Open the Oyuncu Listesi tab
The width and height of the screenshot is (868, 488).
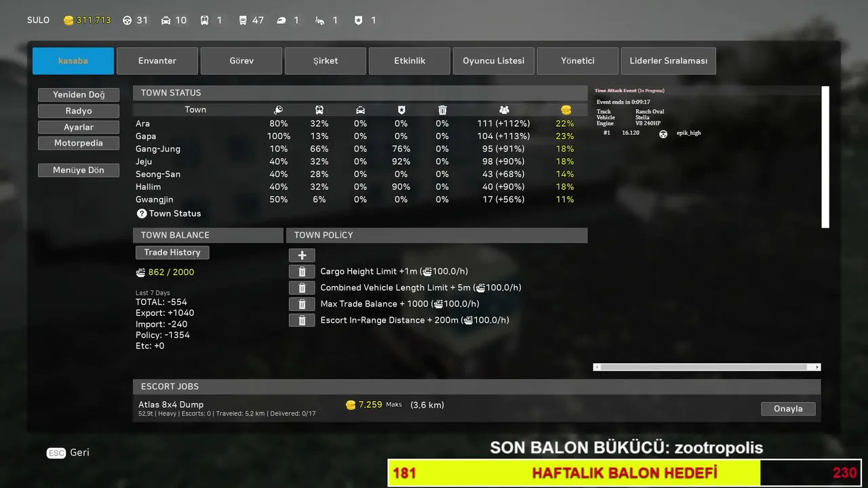click(x=494, y=61)
